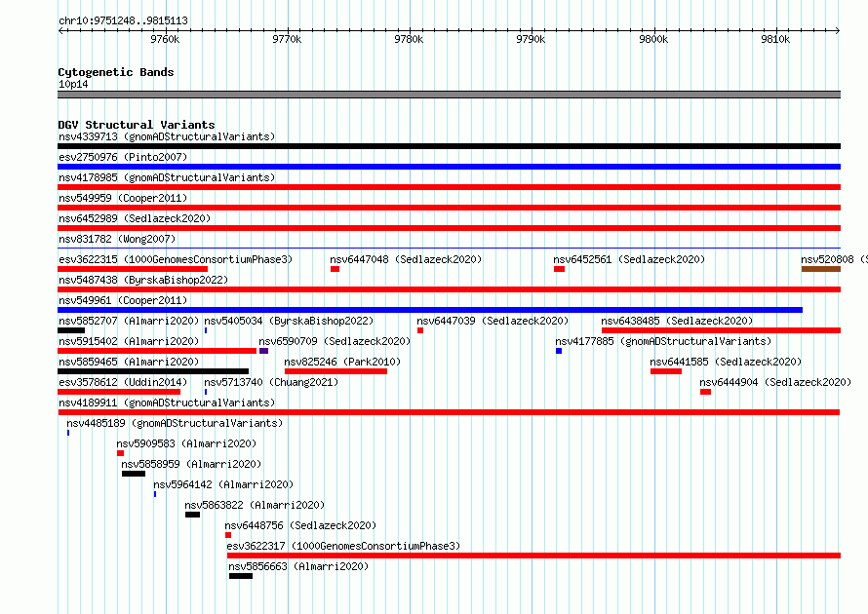Click the nsv6448756 small red marker
The height and width of the screenshot is (614, 868).
[228, 535]
